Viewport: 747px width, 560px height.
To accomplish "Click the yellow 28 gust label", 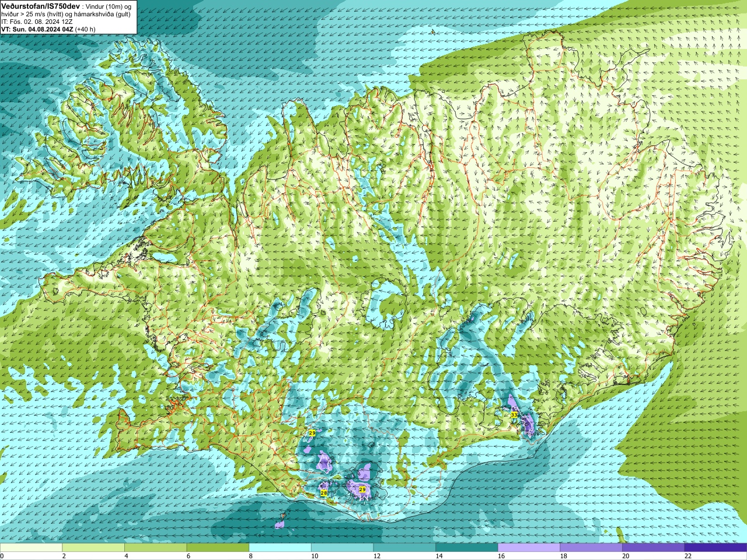I will point(324,493).
